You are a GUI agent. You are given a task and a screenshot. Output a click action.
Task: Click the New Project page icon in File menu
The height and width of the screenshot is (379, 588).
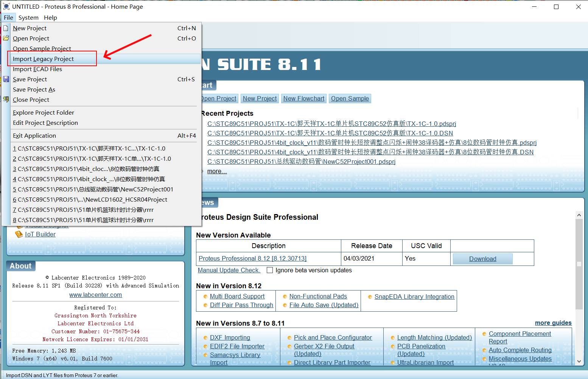(6, 28)
